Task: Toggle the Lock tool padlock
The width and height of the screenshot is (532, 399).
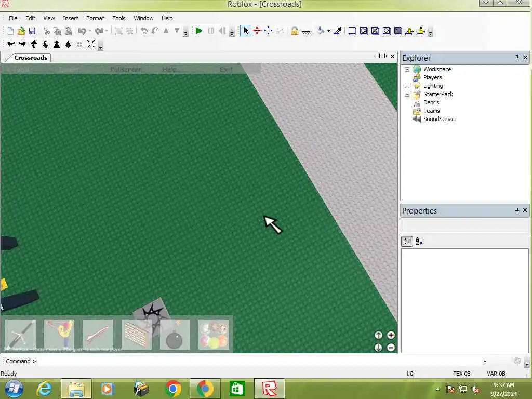Action: coord(295,31)
